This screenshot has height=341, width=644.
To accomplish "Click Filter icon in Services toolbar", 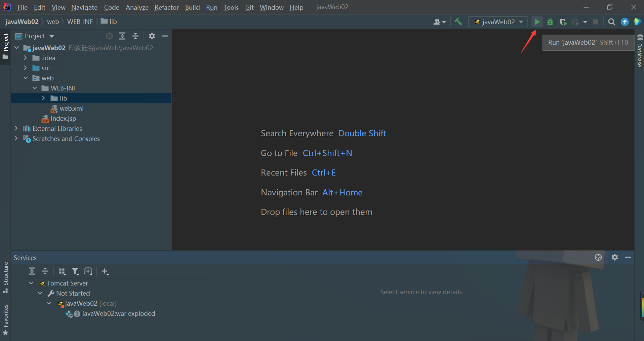I will 75,271.
